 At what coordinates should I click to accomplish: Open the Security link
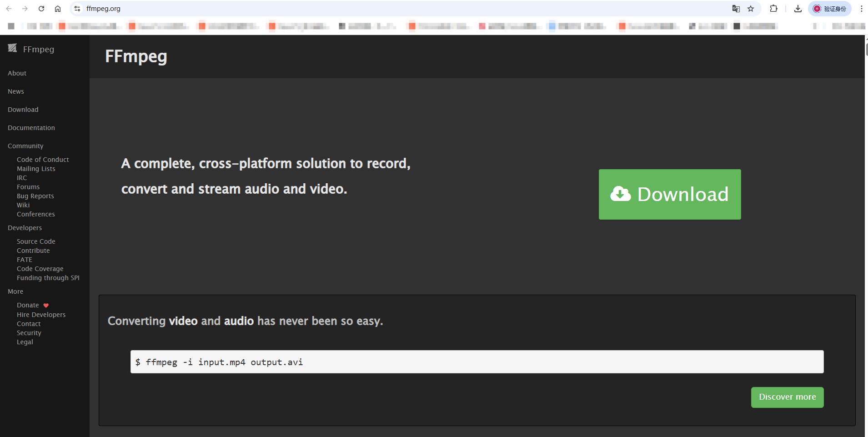[x=29, y=333]
